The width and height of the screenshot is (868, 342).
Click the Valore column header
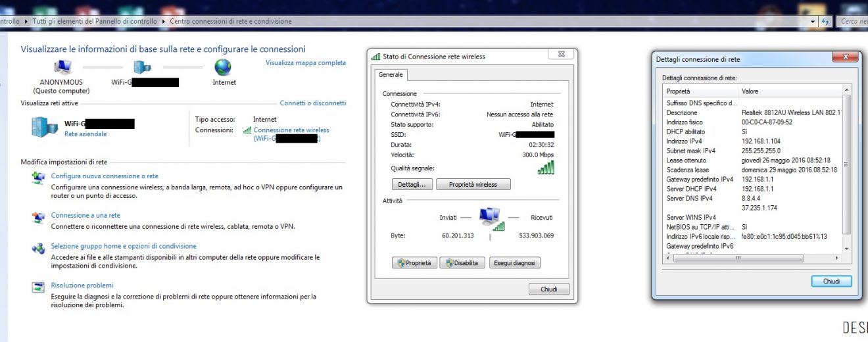tap(790, 91)
